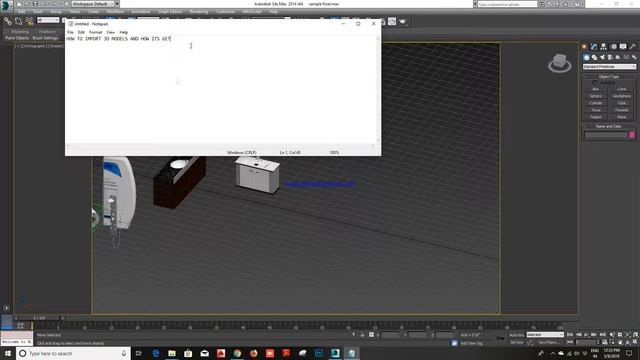
Task: Open the Create tab in command panel
Action: pyautogui.click(x=584, y=47)
